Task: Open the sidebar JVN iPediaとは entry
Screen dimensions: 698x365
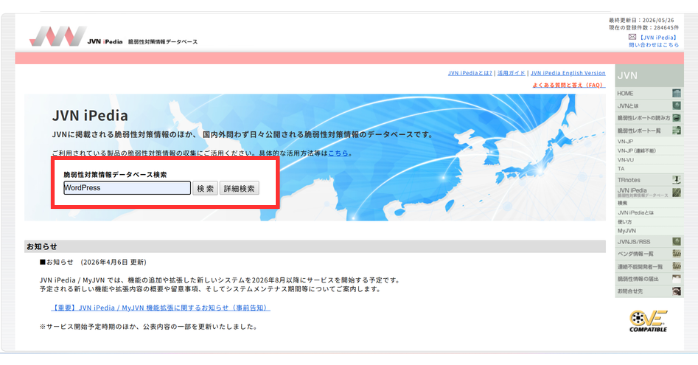Action: pyautogui.click(x=637, y=213)
